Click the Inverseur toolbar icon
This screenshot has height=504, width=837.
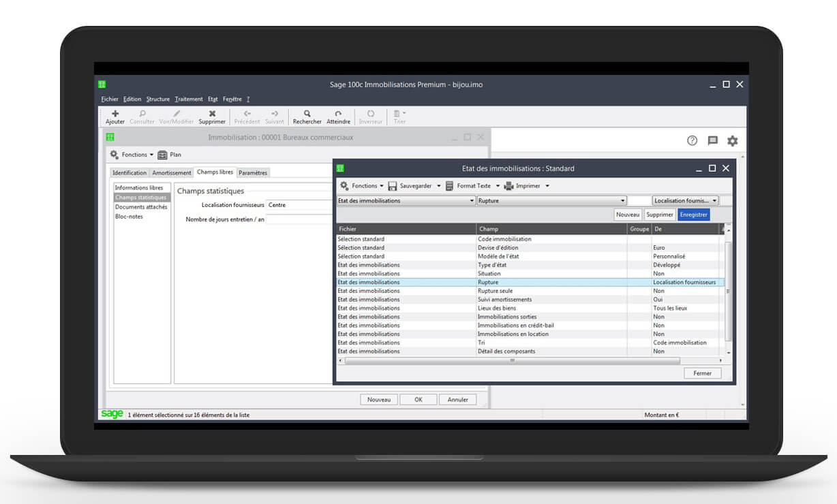pos(371,114)
